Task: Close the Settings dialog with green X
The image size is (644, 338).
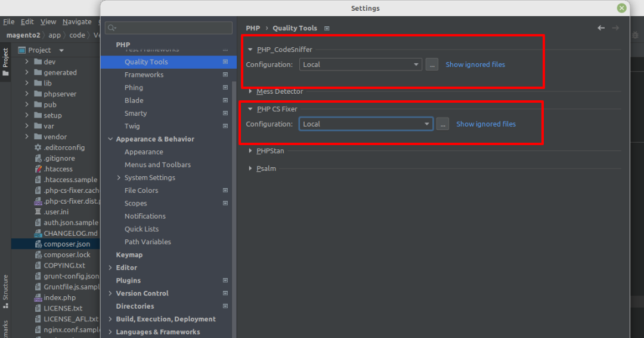Action: click(x=621, y=8)
